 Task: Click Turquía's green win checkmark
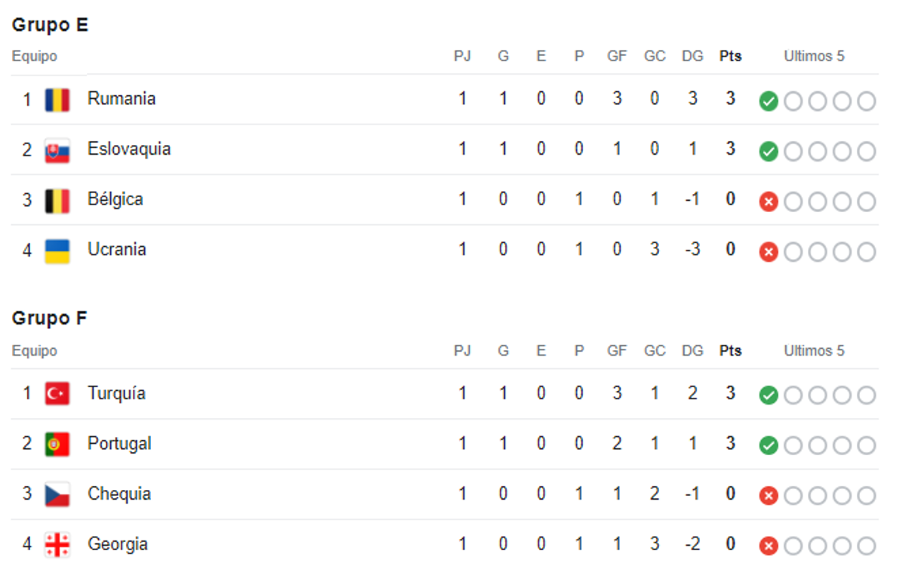pos(769,396)
